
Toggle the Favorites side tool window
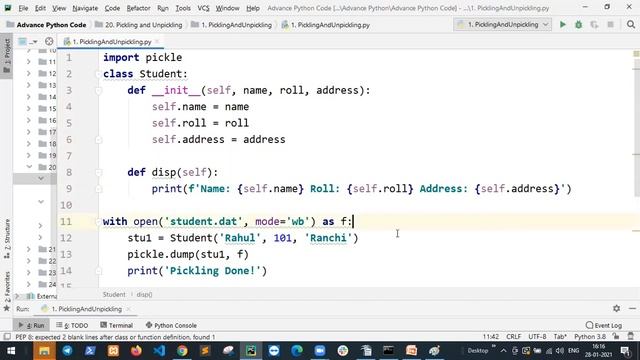click(7, 291)
